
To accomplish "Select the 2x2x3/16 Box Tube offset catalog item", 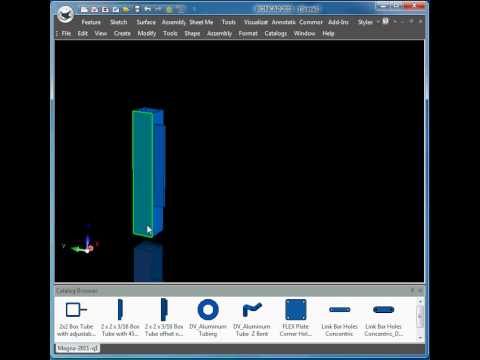I will [164, 318].
